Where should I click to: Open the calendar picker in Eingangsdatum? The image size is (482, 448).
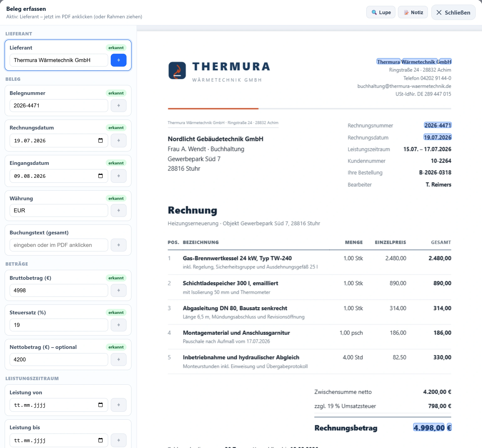click(x=101, y=176)
